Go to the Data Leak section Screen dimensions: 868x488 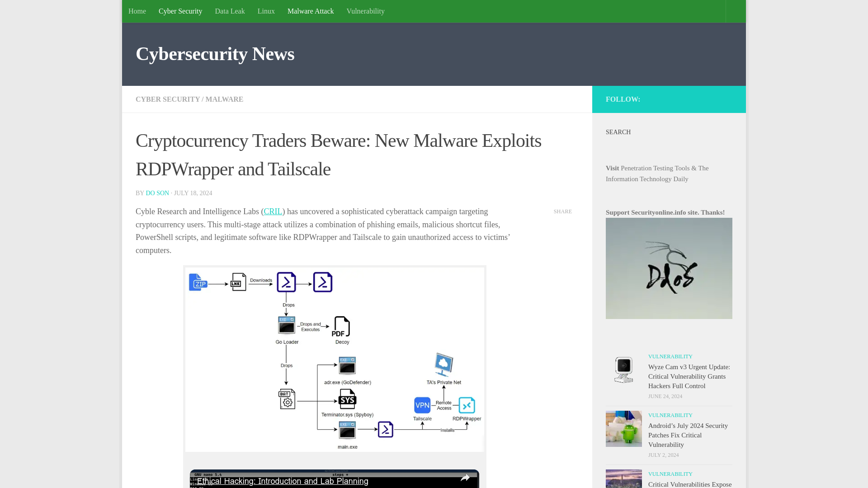[x=230, y=11]
